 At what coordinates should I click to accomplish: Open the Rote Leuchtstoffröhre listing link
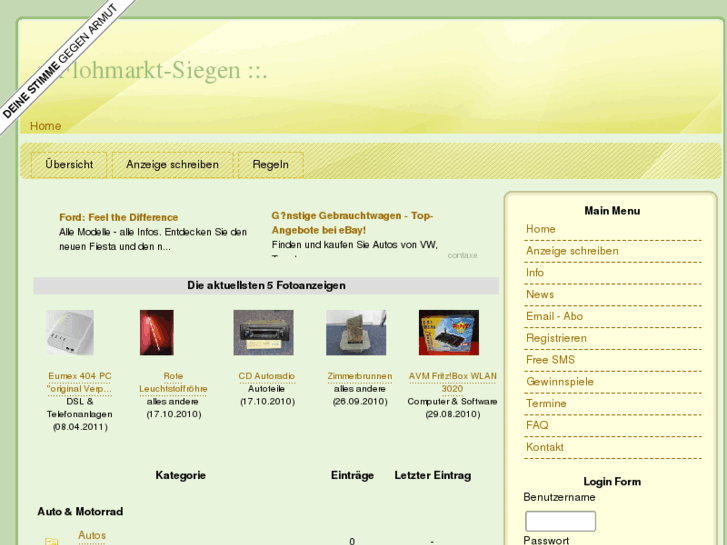click(x=173, y=383)
